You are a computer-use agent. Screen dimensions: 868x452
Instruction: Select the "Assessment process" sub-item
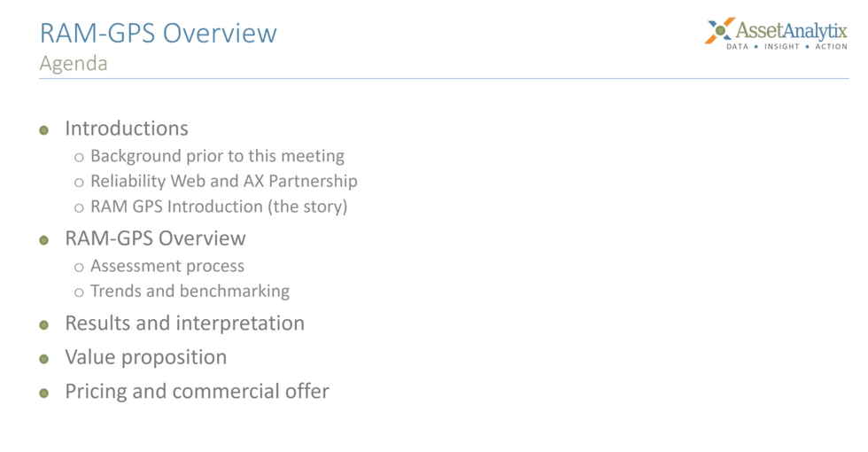(167, 266)
